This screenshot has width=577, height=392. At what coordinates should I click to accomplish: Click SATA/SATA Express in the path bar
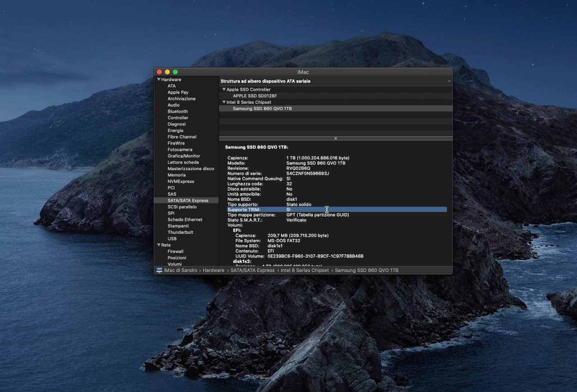point(252,270)
